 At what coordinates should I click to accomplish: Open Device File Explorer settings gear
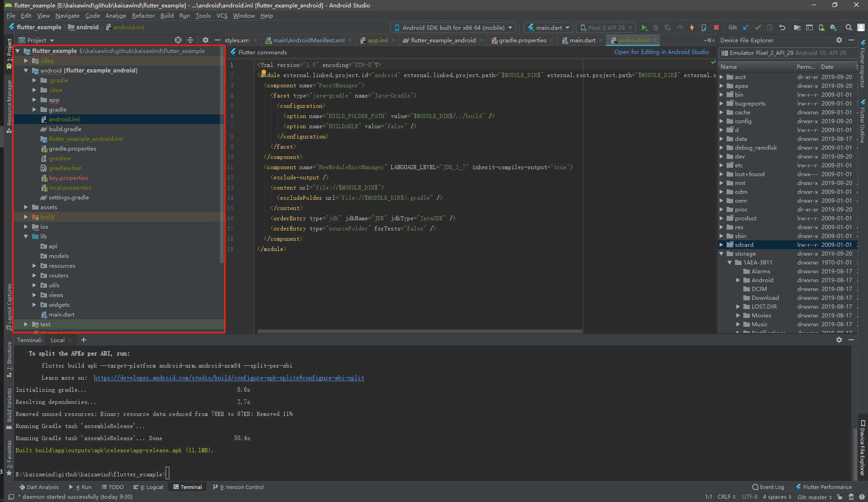(x=839, y=40)
